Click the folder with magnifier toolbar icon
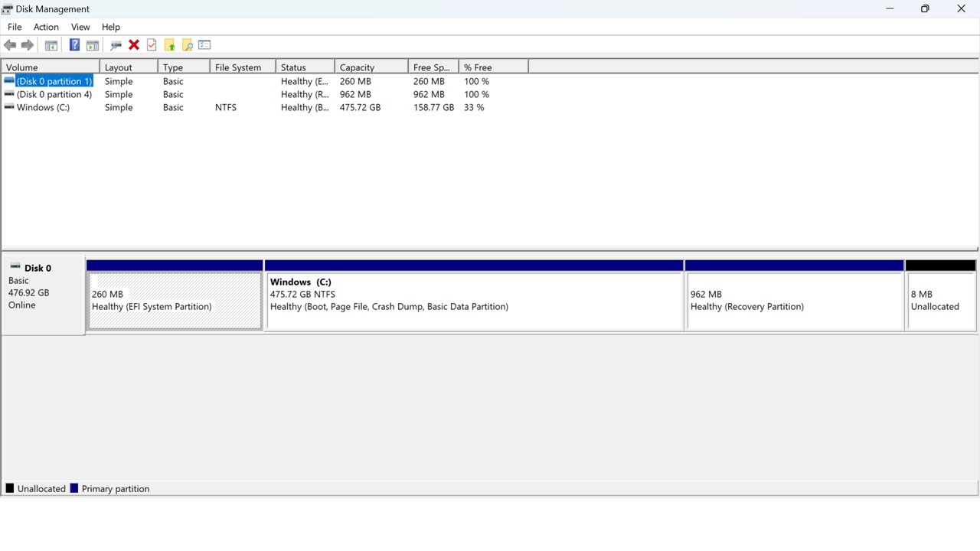 pyautogui.click(x=188, y=44)
